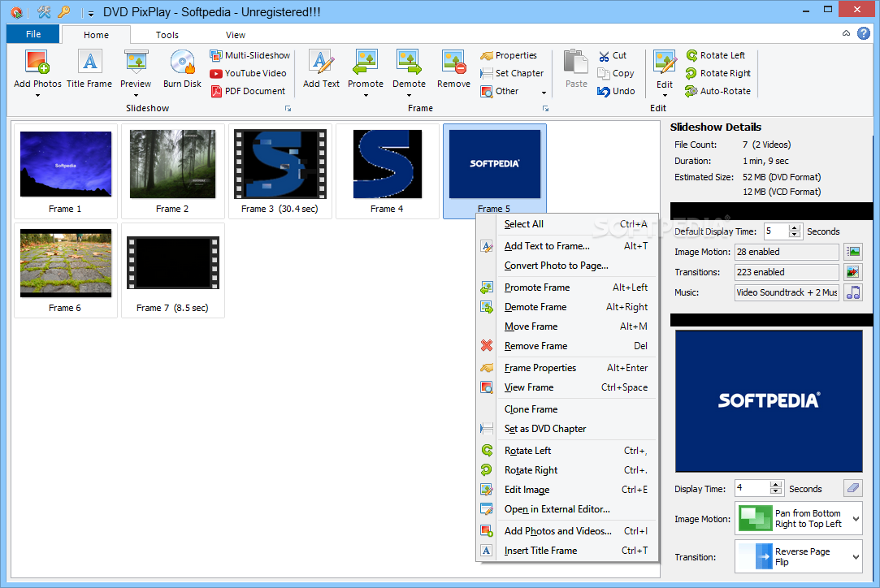The height and width of the screenshot is (588, 880).
Task: Choose View Frame from context menu
Action: click(x=567, y=387)
